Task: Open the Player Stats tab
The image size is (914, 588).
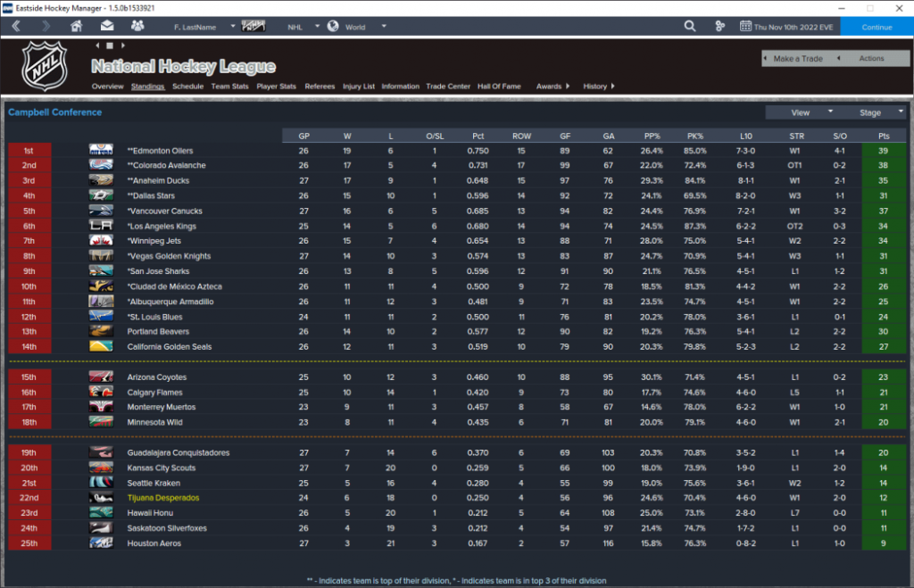Action: (x=276, y=87)
